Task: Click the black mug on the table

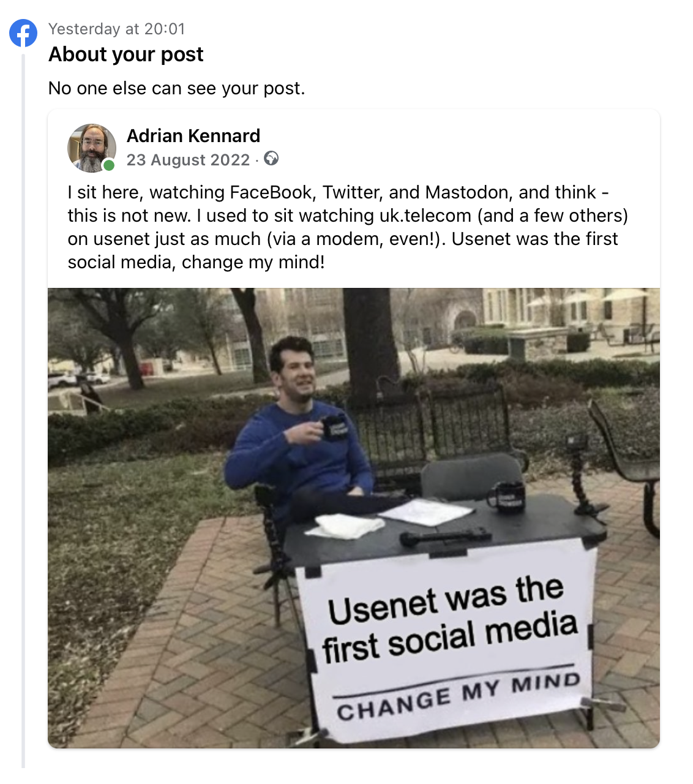Action: (508, 496)
